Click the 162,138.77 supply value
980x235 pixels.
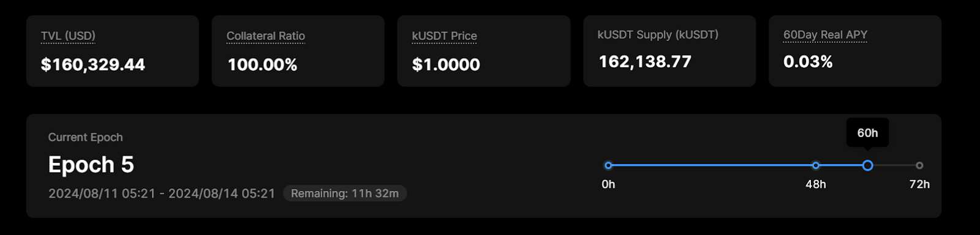coord(645,61)
